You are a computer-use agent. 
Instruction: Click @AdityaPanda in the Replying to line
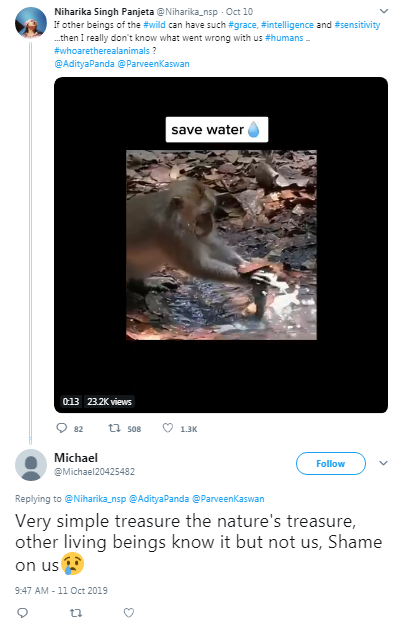pos(159,499)
